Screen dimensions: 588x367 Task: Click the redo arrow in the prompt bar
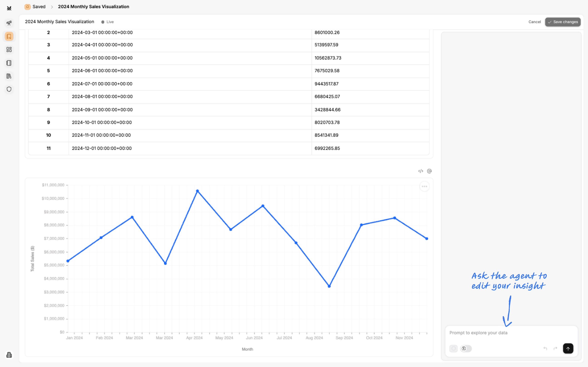(556, 348)
